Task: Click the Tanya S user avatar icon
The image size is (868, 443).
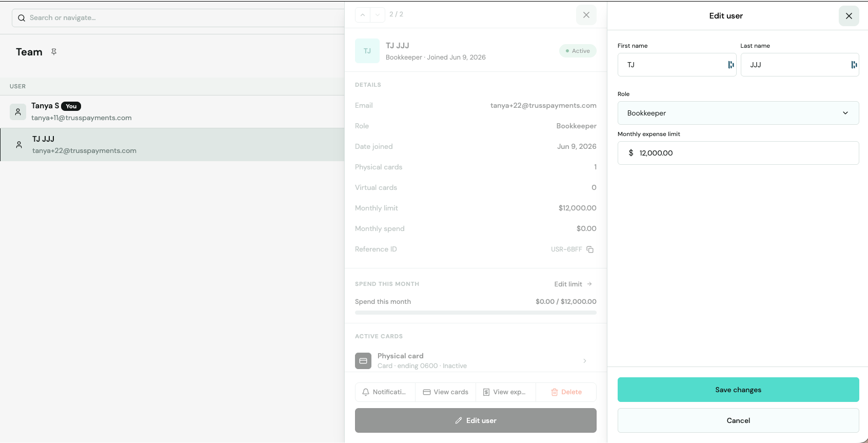Action: pos(18,111)
